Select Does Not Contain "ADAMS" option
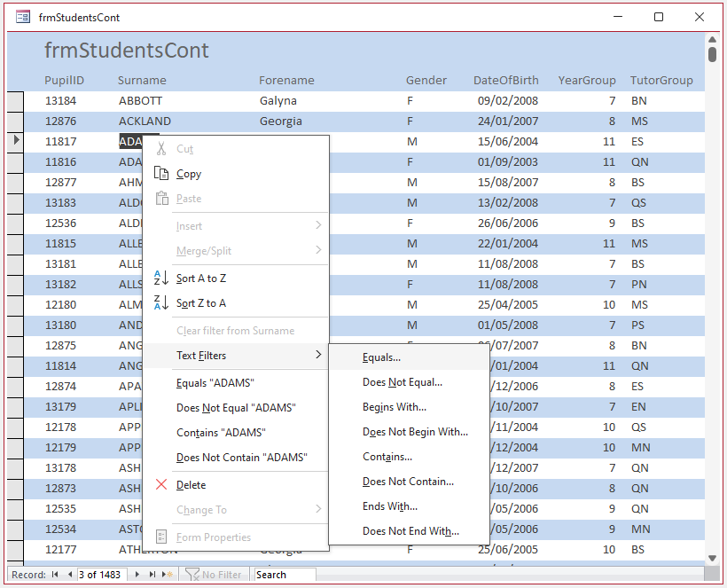Image resolution: width=727 pixels, height=588 pixels. click(x=236, y=458)
